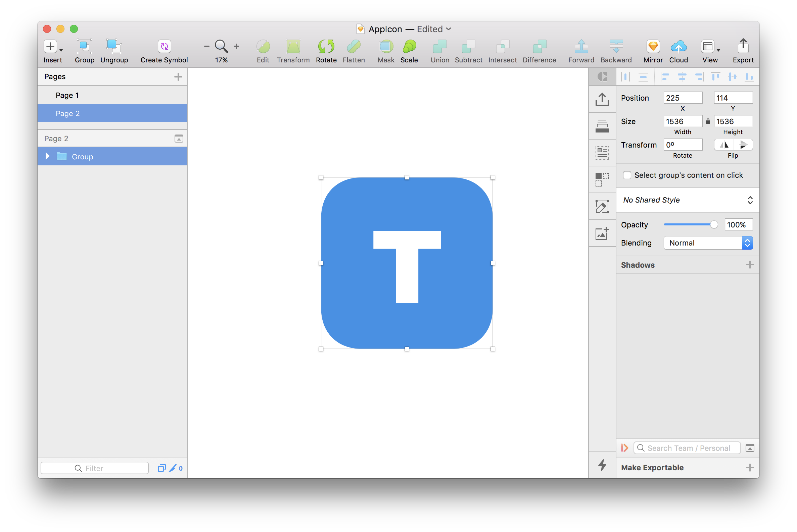The height and width of the screenshot is (532, 797).
Task: Click the Ungroup toolbar icon
Action: 114,47
